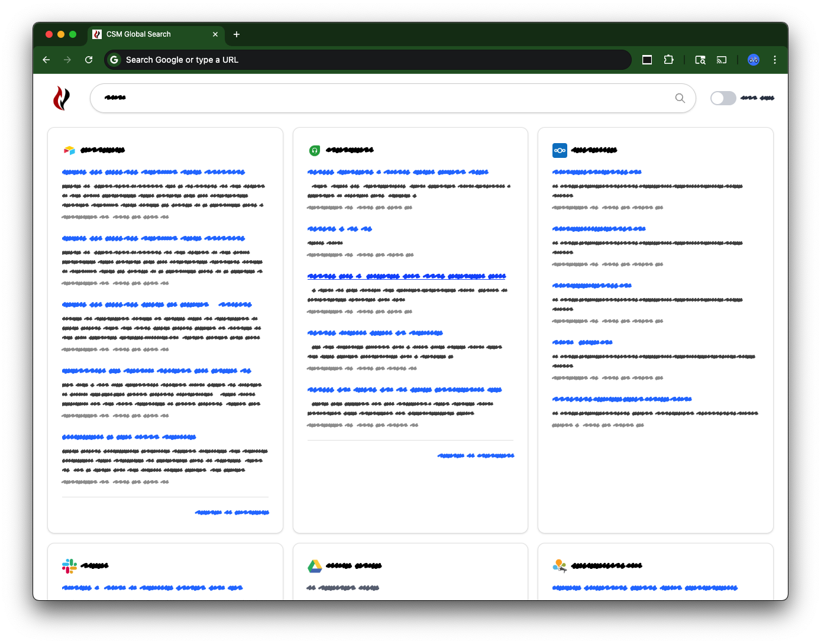The height and width of the screenshot is (644, 821).
Task: Open the Chrome profile avatar
Action: (x=753, y=60)
